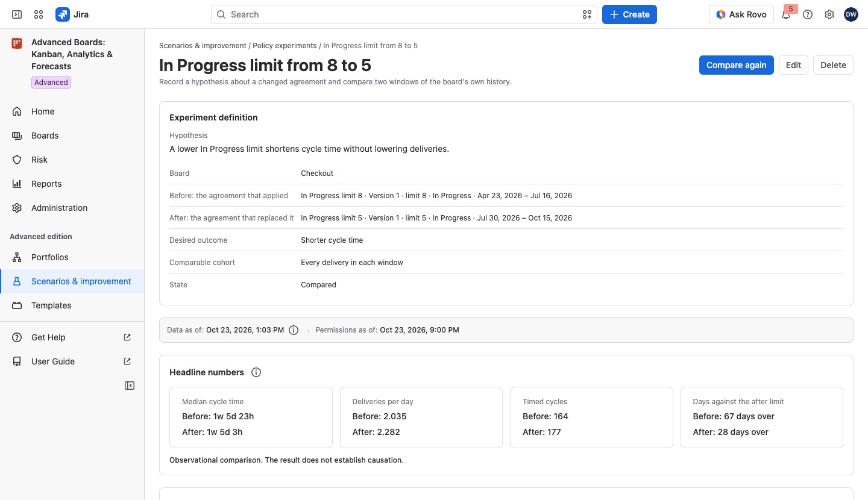
Task: Open notifications bell with 5 badge
Action: click(x=787, y=14)
